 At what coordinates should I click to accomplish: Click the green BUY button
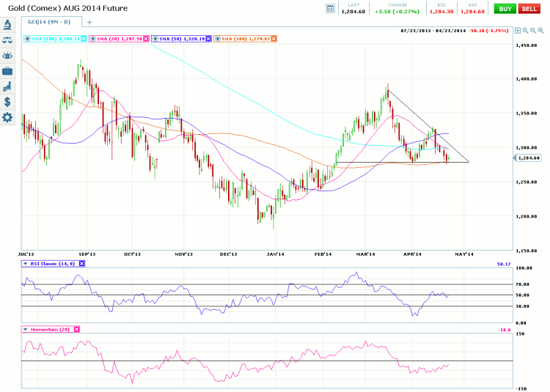pyautogui.click(x=505, y=9)
